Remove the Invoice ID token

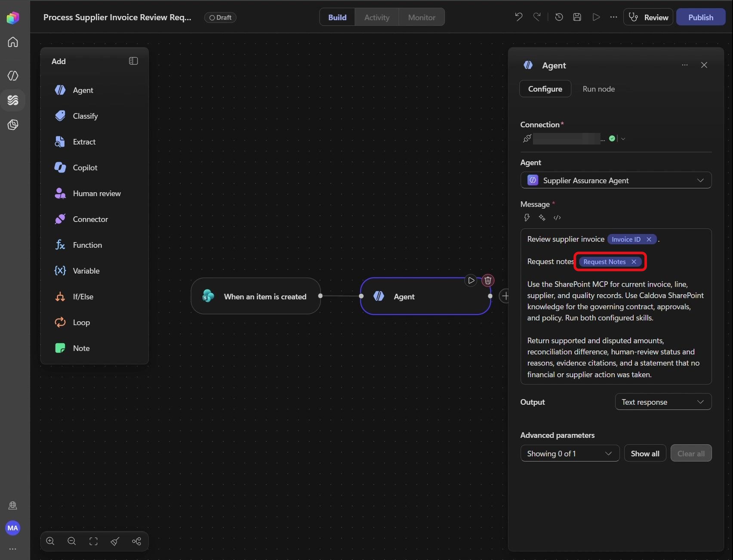tap(649, 239)
